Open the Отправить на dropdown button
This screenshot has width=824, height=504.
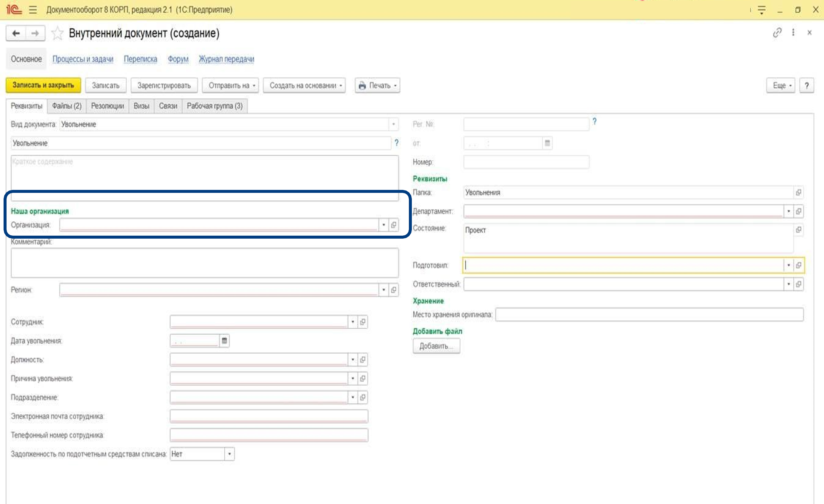[231, 85]
